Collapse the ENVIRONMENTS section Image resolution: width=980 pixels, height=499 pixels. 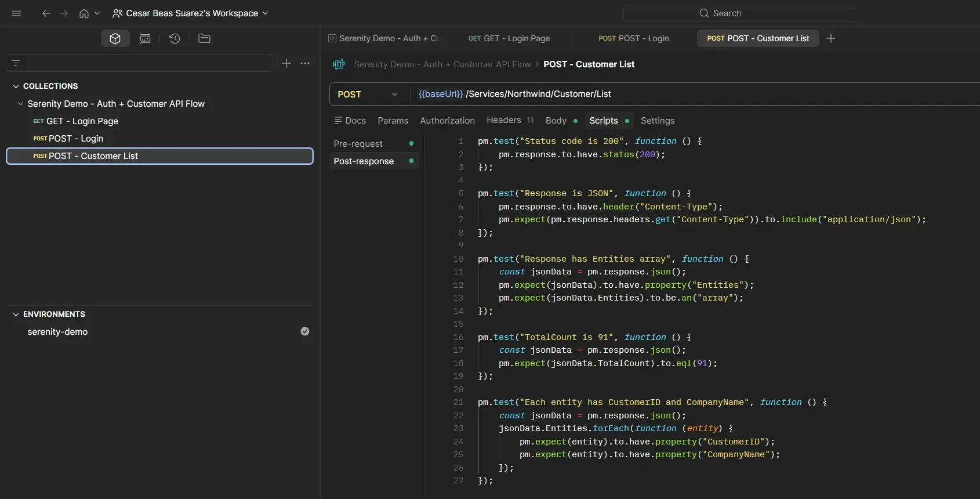click(x=16, y=314)
